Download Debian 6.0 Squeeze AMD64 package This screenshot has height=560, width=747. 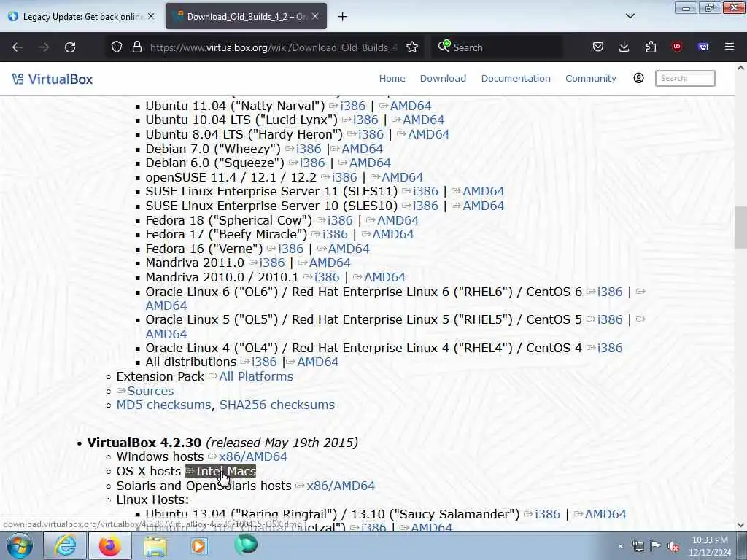[x=370, y=163]
